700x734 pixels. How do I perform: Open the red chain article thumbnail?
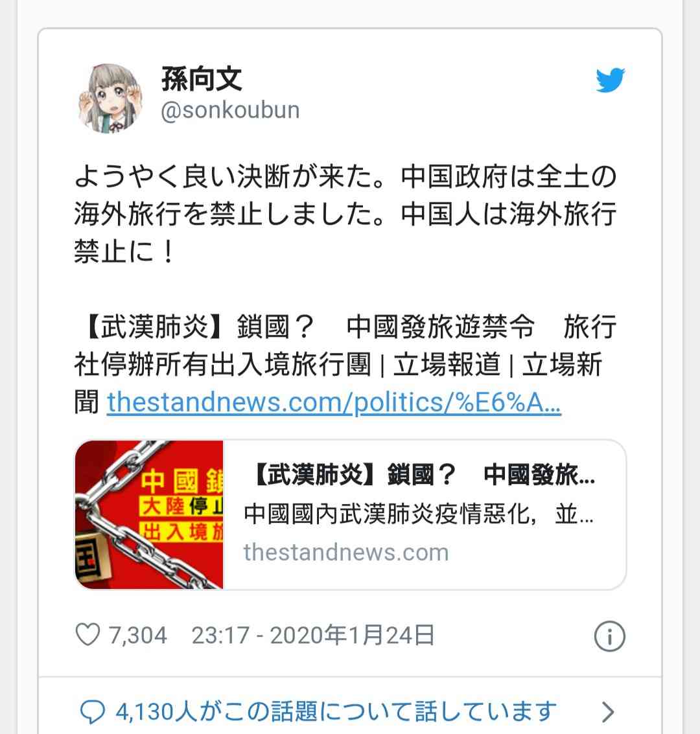[x=149, y=514]
